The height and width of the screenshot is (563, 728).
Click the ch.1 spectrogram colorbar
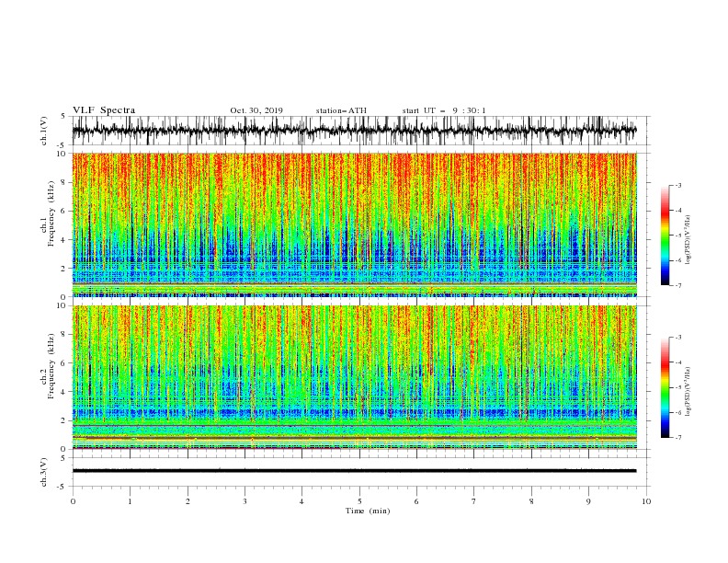tap(665, 235)
